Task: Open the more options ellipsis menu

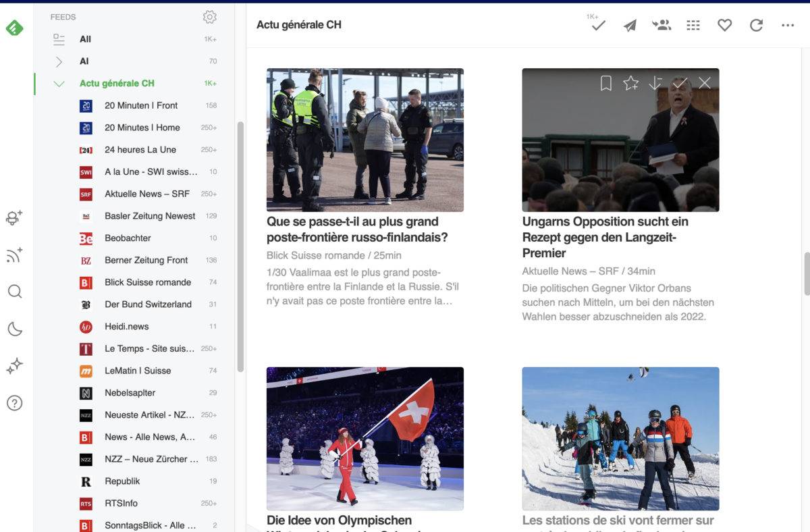Action: point(788,25)
